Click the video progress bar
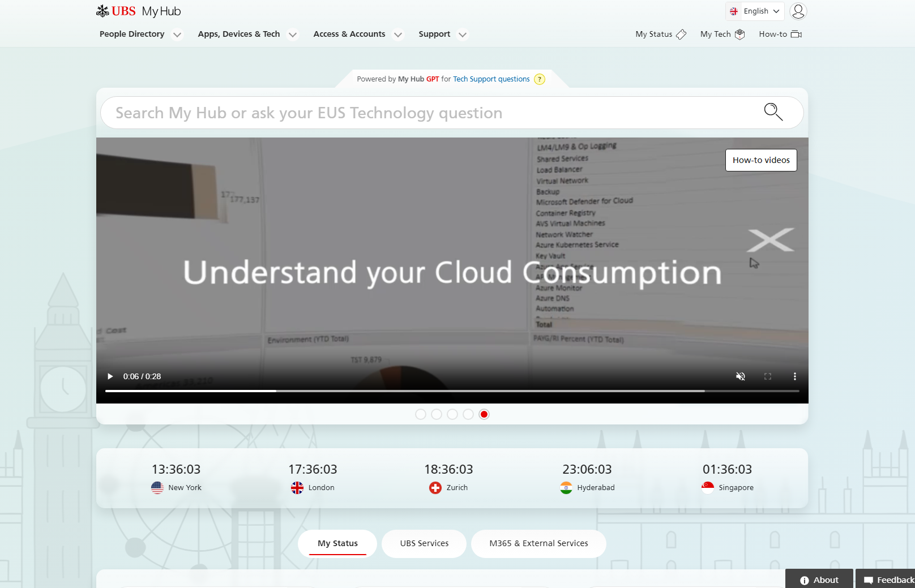This screenshot has height=588, width=915. 452,391
